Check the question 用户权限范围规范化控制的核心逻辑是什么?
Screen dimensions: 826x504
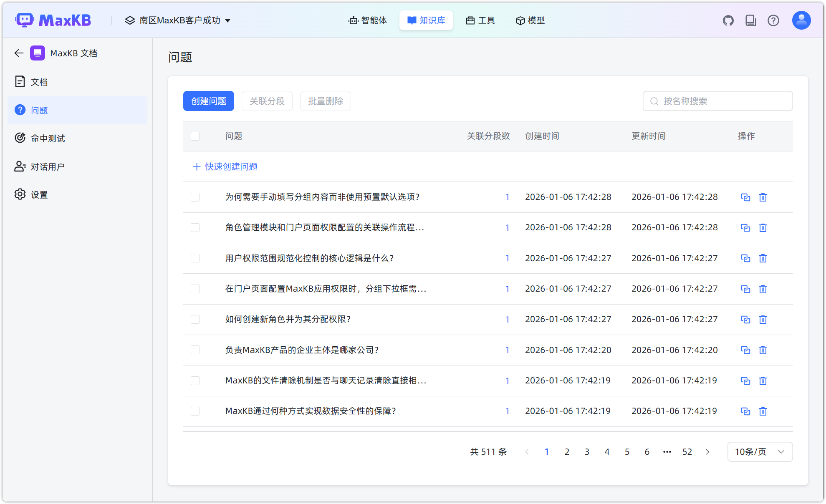coord(195,258)
